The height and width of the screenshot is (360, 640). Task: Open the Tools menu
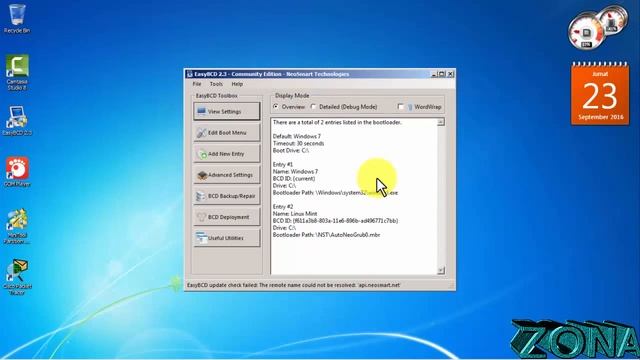216,84
